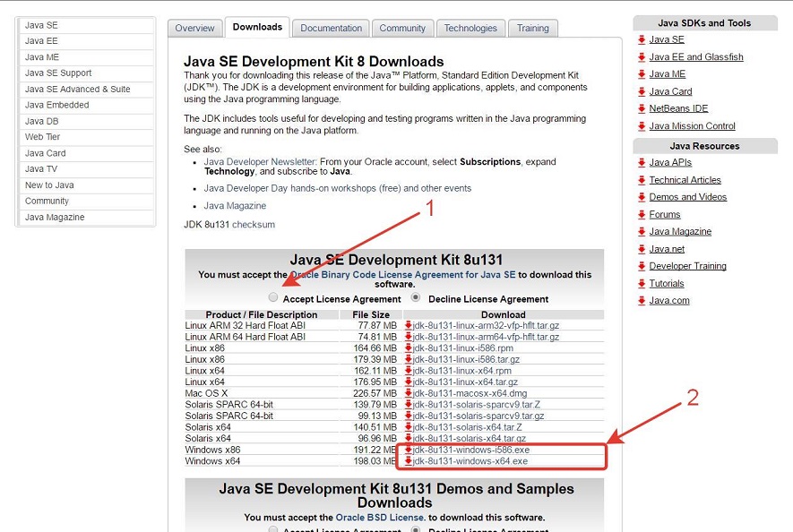
Task: Click download icon for linux-x64.rpm
Action: tap(408, 371)
